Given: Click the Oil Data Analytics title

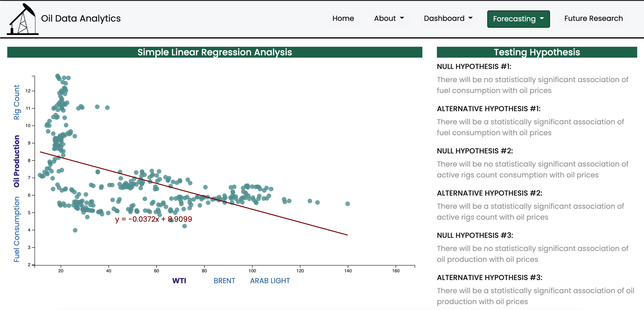Looking at the screenshot, I should (81, 18).
